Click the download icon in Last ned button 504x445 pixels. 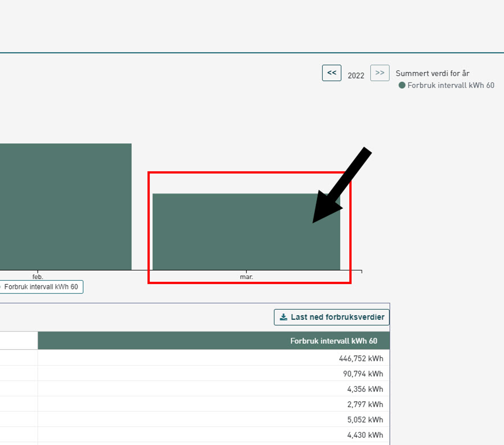tap(283, 317)
